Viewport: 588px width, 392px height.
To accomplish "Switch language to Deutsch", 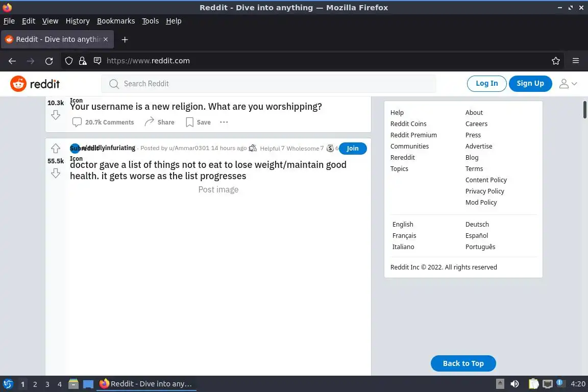I will click(477, 224).
